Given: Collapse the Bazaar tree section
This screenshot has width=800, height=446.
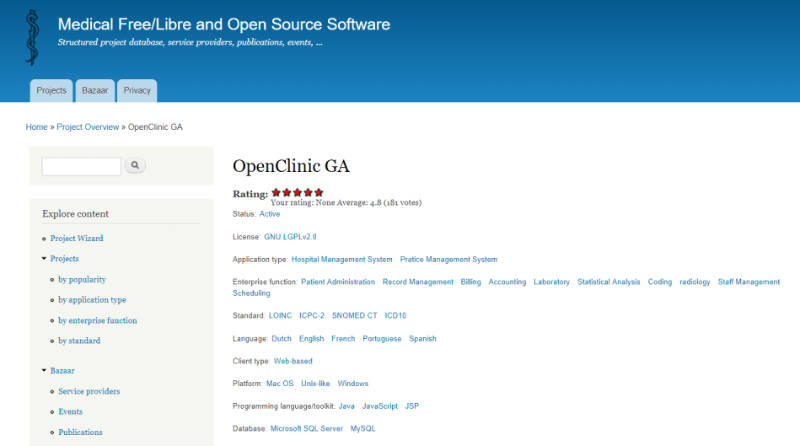Looking at the screenshot, I should pyautogui.click(x=44, y=371).
